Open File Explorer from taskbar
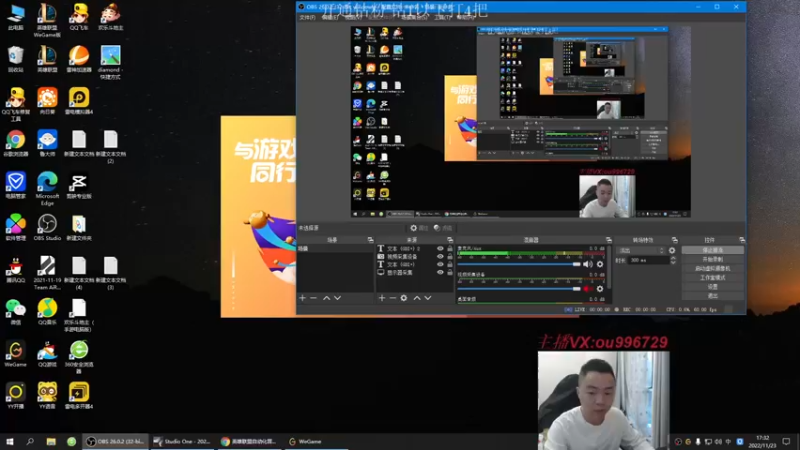The image size is (800, 450). tap(51, 442)
